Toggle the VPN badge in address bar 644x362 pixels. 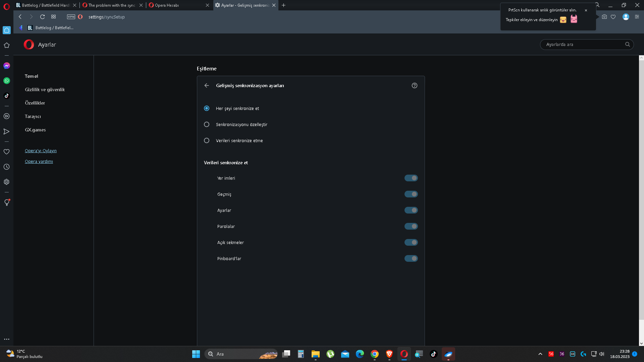tap(71, 17)
